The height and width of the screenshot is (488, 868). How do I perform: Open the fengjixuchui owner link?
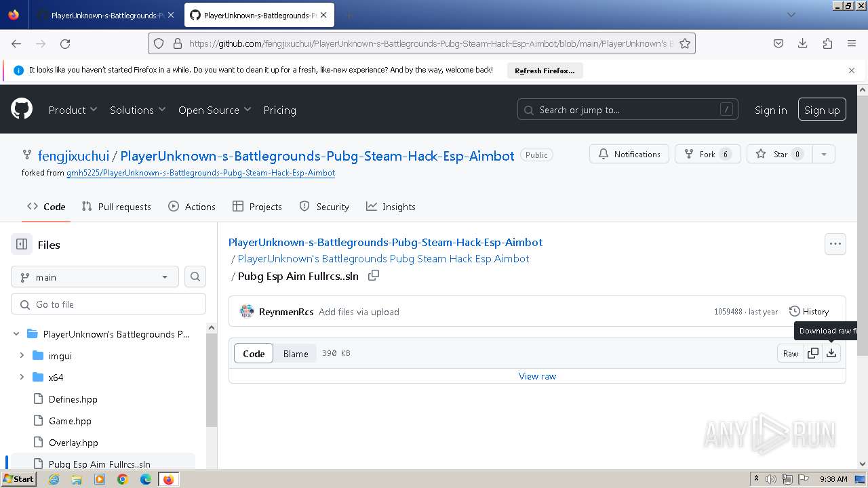(x=73, y=156)
